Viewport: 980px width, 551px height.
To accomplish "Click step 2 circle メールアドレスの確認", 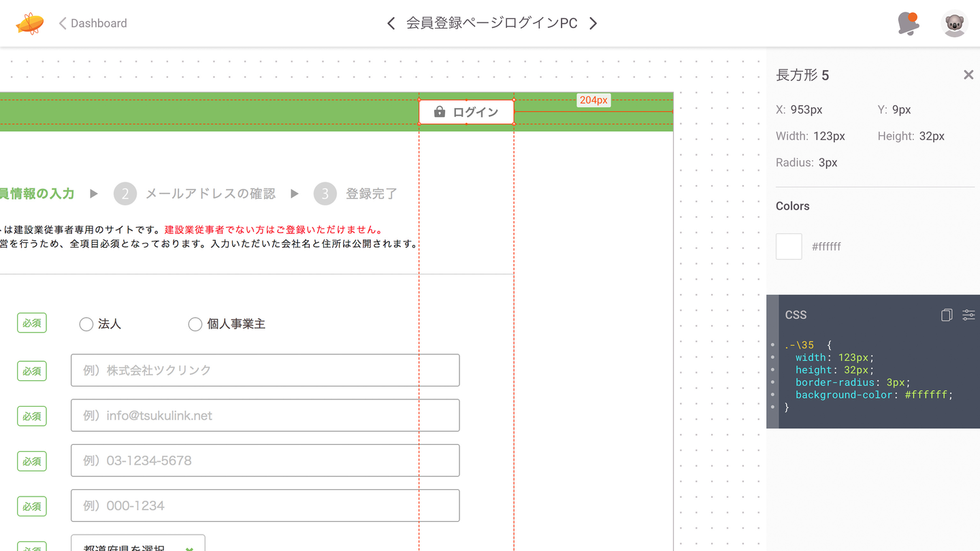I will pyautogui.click(x=125, y=194).
